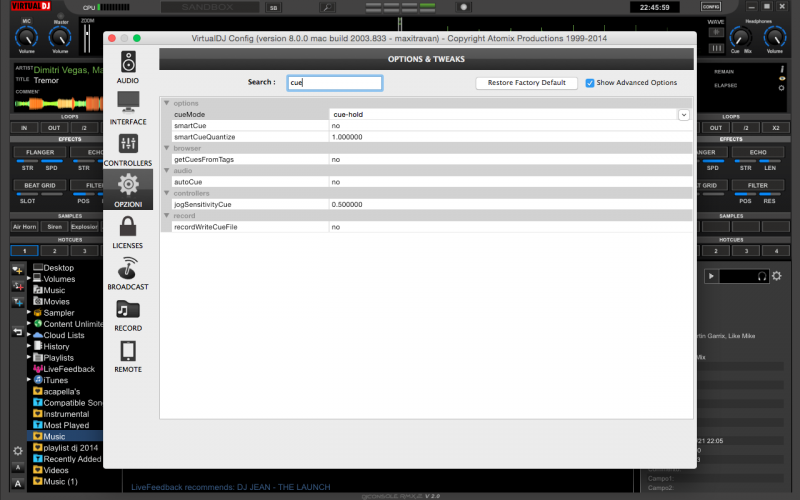Open the Record folder section

coord(128,315)
